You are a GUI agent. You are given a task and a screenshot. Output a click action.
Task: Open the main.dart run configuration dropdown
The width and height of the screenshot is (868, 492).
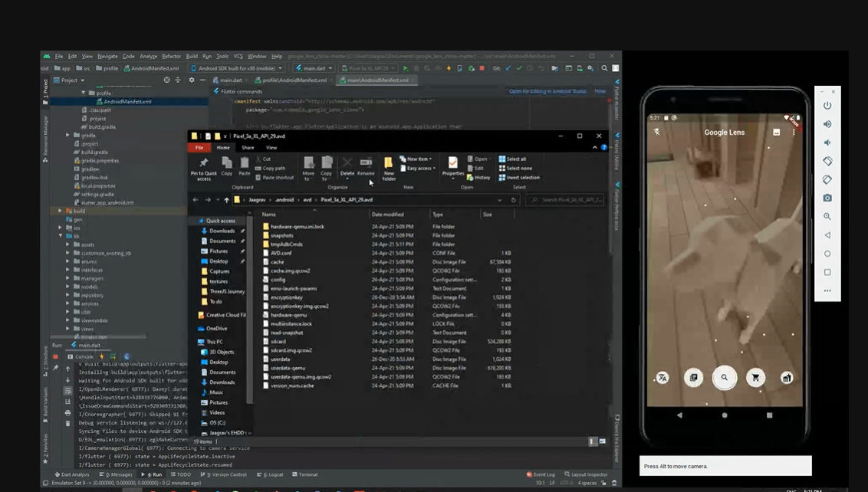pos(314,68)
